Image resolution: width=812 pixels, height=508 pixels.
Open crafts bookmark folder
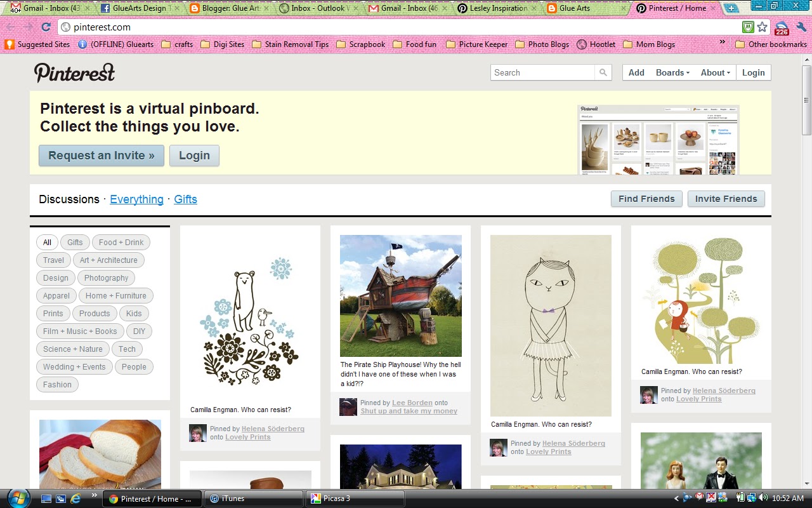tap(177, 44)
